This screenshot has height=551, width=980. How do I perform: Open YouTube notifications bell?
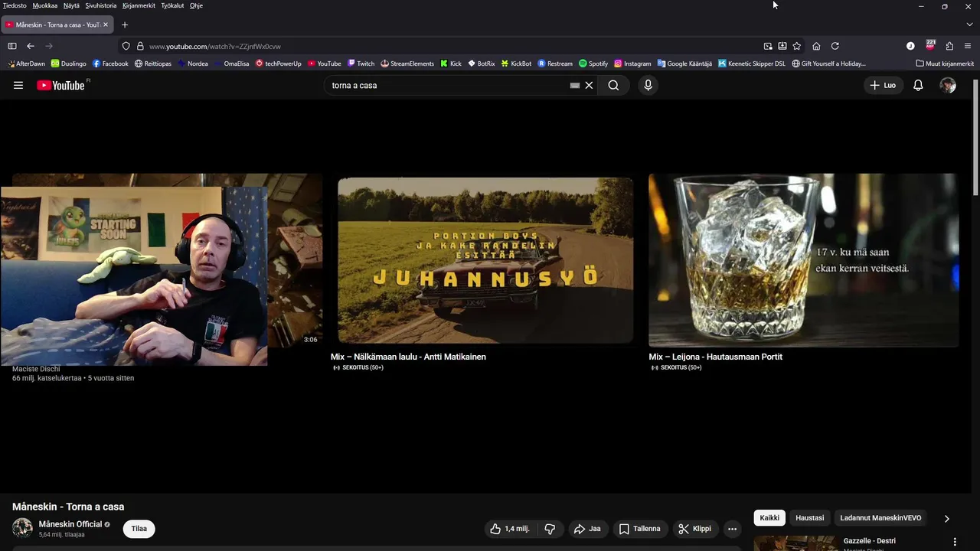tap(918, 86)
